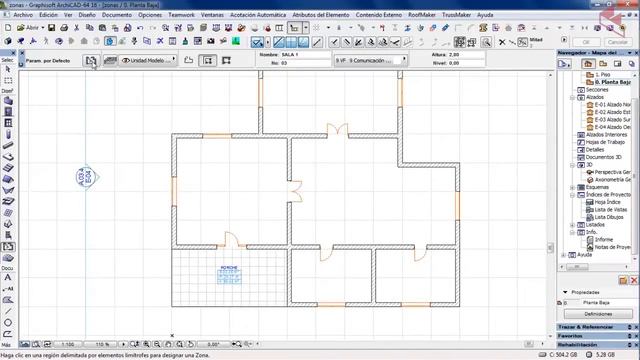This screenshot has width=640, height=360.
Task: Click the Undo arrow icon
Action: click(140, 28)
